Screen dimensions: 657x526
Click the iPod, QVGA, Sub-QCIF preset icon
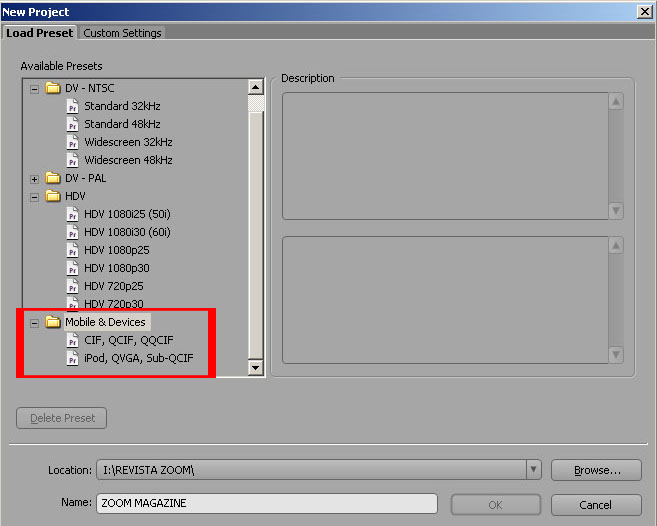pyautogui.click(x=72, y=358)
